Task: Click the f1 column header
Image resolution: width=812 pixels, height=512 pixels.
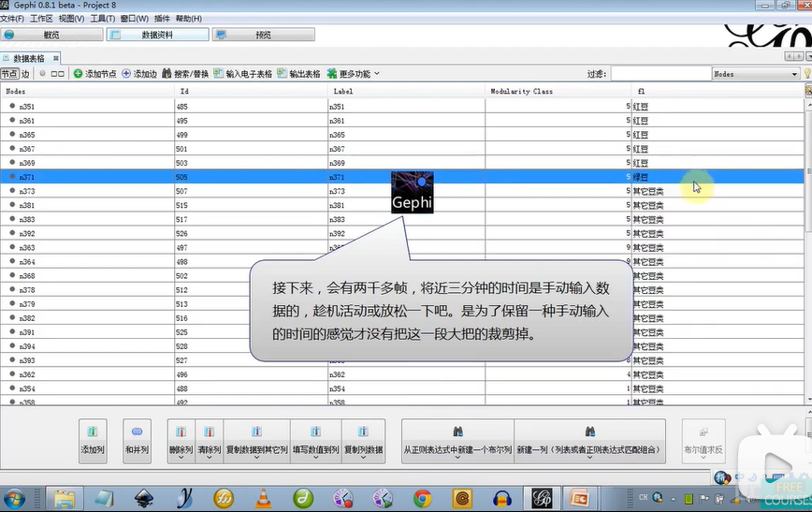Action: pos(718,91)
